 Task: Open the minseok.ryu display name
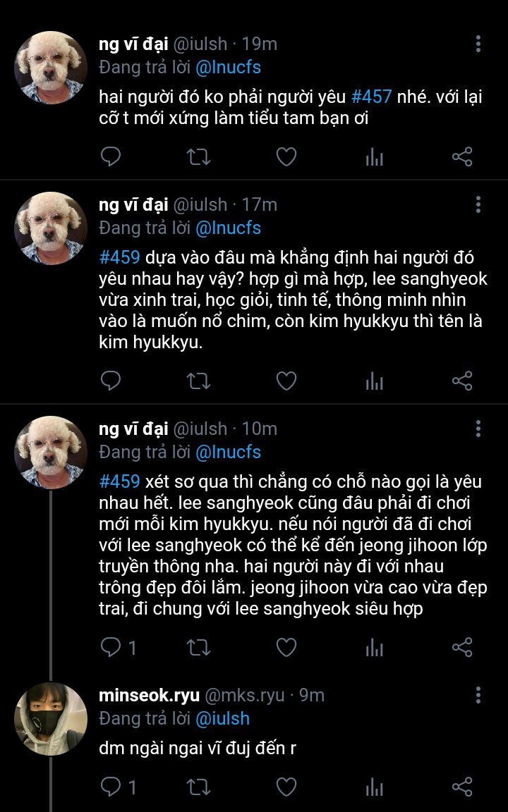coord(150,696)
